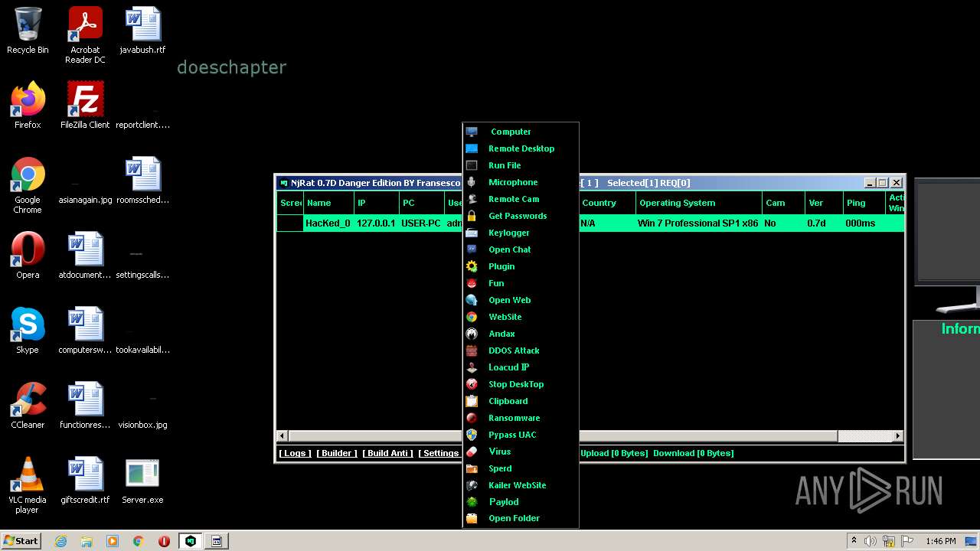Select the FileZilla Client desktop shortcut
Image resolution: width=980 pixels, height=551 pixels.
[85, 106]
